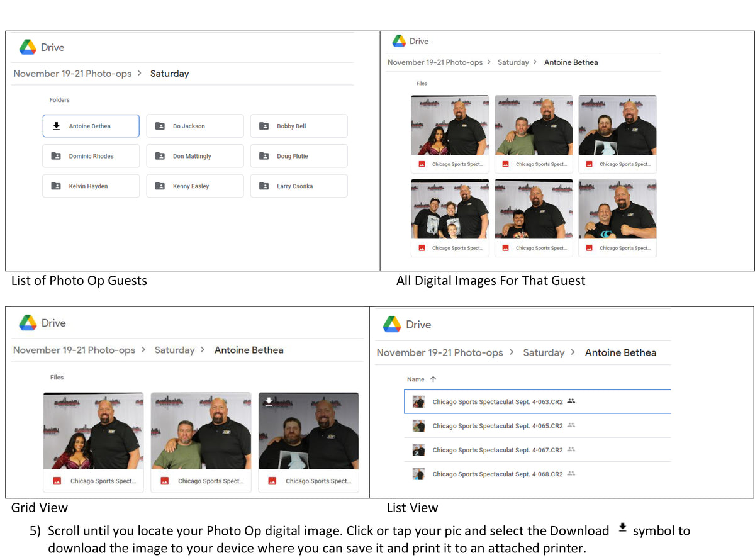Screen dimensions: 755x560
Task: Open the green-shirt man photo in Grid View
Action: tap(201, 431)
